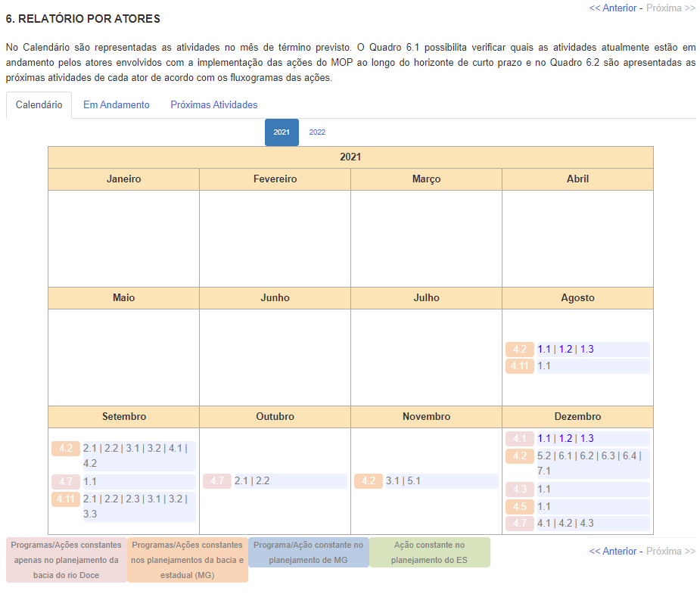Open activity 1.1 in Dezembro's 4.1 row

pos(544,439)
